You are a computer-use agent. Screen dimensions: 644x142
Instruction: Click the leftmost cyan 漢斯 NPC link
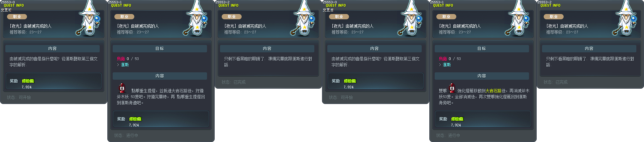coord(125,65)
